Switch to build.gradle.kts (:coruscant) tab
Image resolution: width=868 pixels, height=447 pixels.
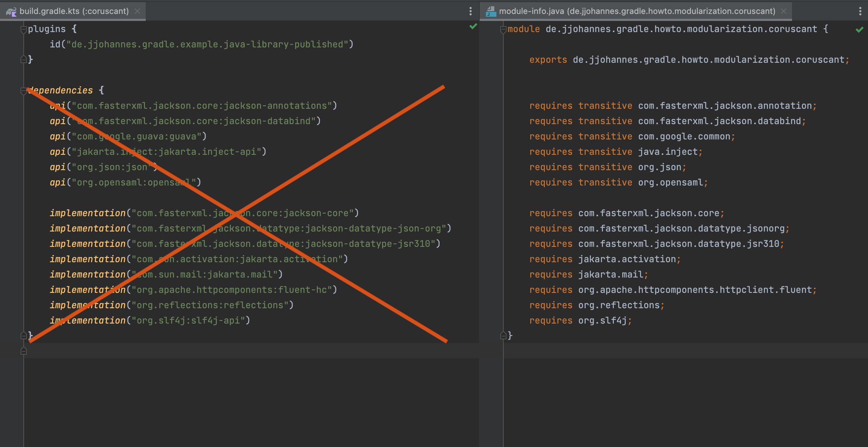point(74,11)
